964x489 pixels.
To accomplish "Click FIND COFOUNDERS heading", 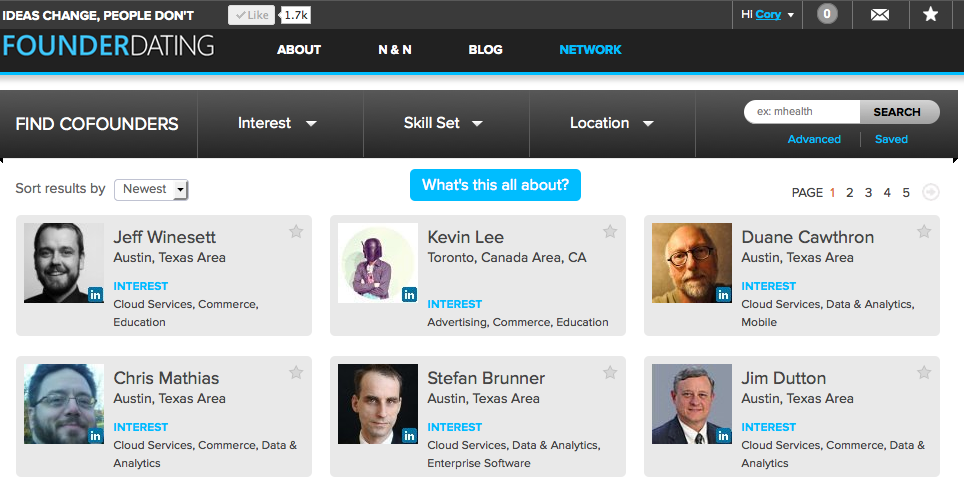I will (x=97, y=124).
